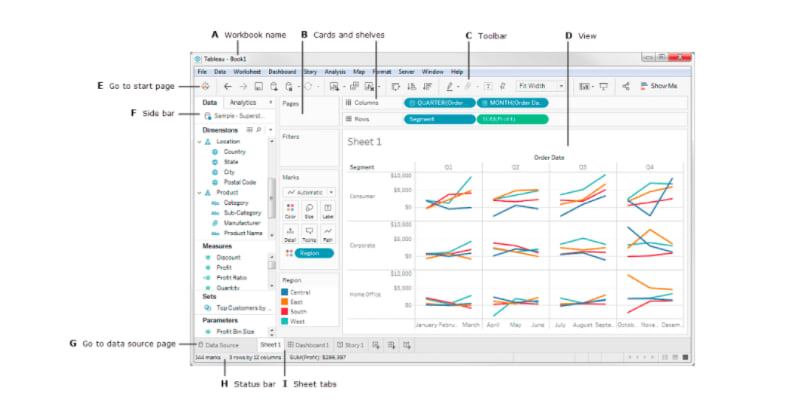The height and width of the screenshot is (400, 785).
Task: Click the Label card in the Marks card
Action: 327,210
